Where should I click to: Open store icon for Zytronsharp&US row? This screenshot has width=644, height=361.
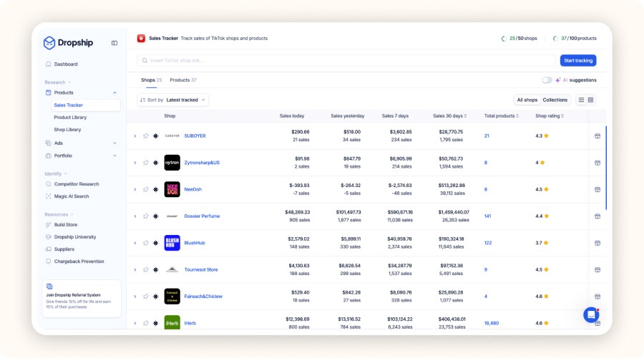coord(597,163)
